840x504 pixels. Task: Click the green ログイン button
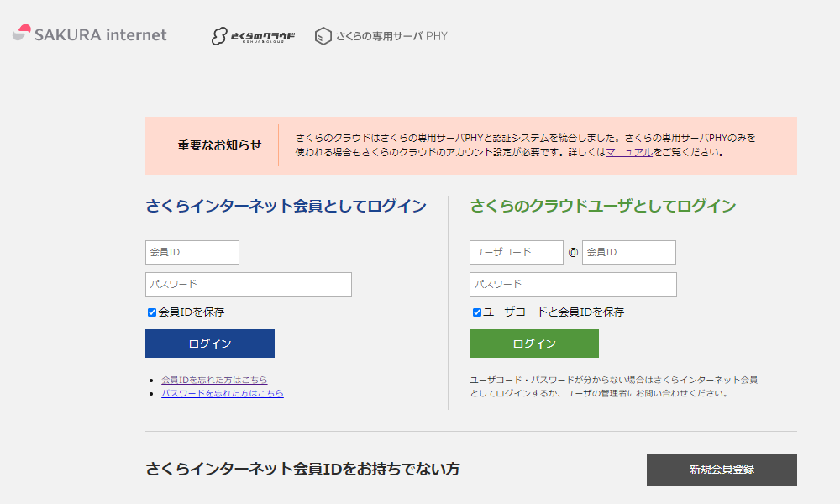click(x=534, y=344)
